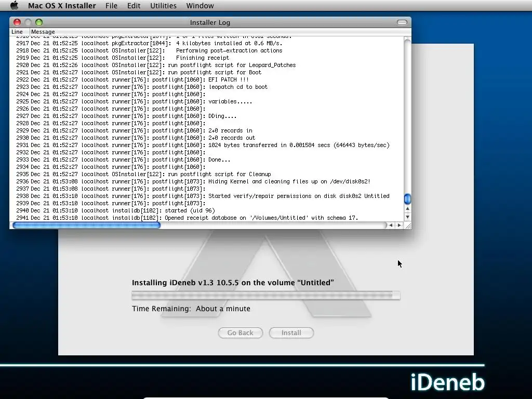Select log line 2941 Opened receipt database

pyautogui.click(x=207, y=218)
